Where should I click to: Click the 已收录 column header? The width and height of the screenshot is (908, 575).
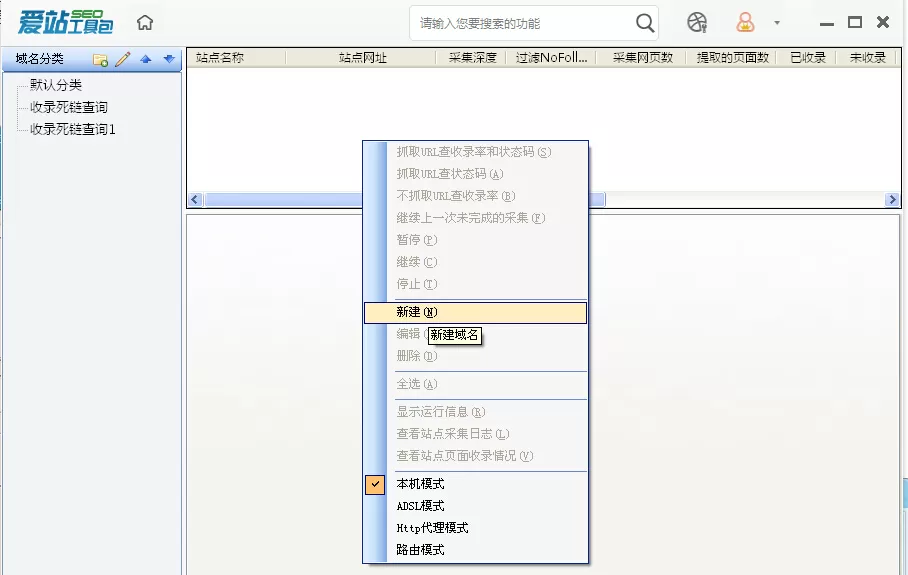807,58
